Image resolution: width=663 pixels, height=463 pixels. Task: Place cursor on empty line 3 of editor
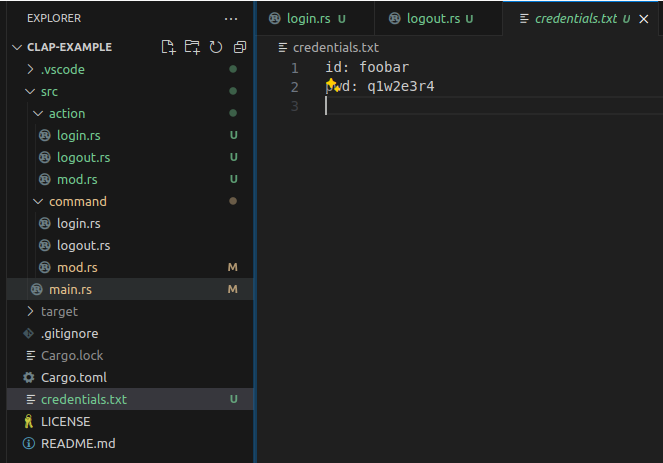click(x=450, y=107)
